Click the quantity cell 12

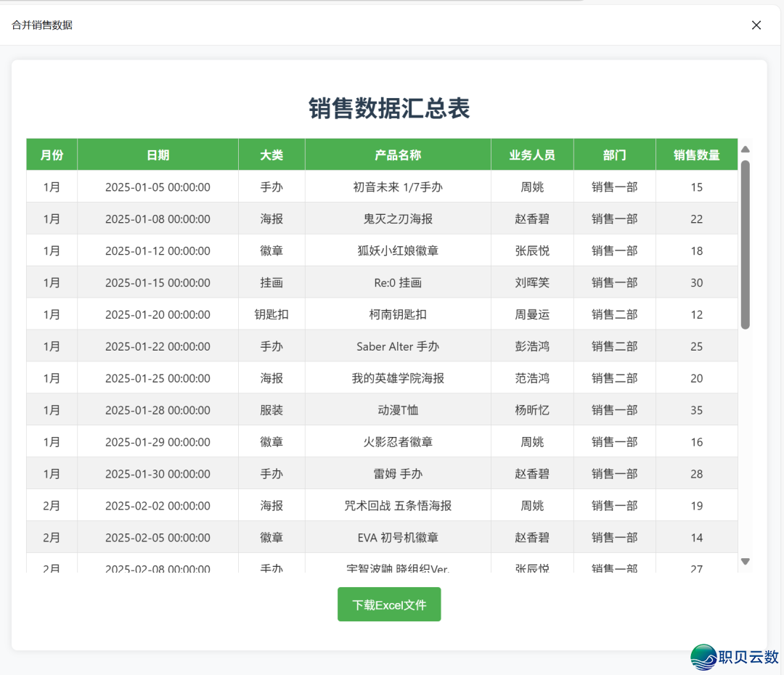(696, 314)
